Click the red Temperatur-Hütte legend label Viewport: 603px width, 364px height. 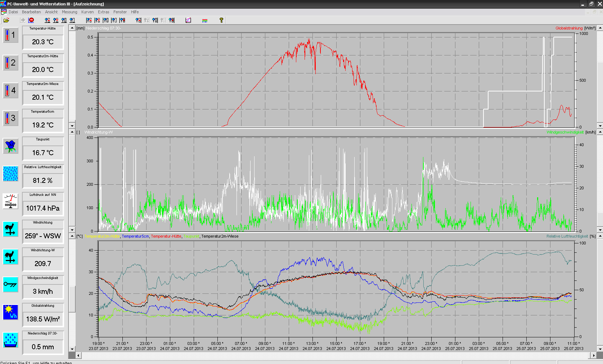click(166, 237)
